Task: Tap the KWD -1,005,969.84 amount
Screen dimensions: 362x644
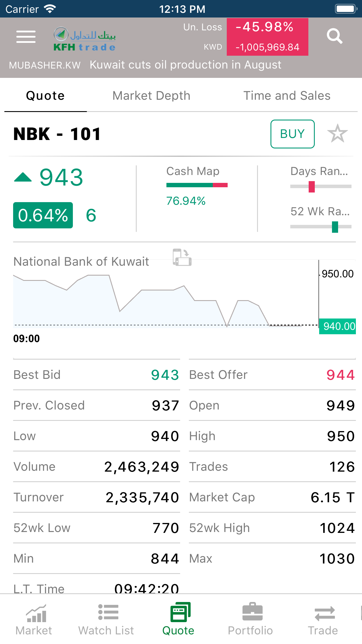Action: tap(268, 47)
